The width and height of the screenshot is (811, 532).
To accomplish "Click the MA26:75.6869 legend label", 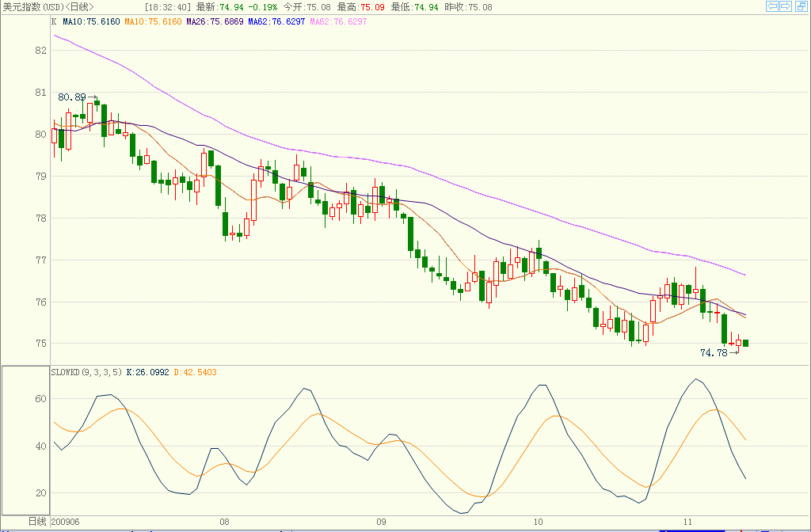I will (215, 21).
